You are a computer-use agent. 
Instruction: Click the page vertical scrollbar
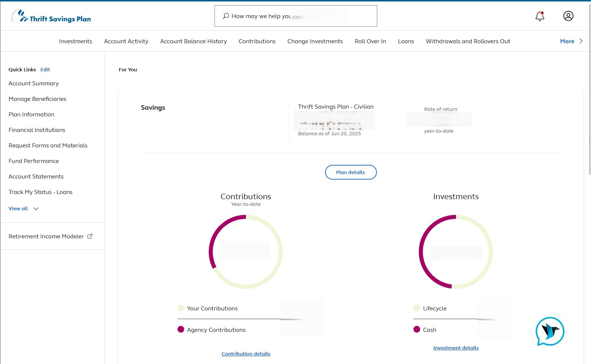(x=590, y=89)
